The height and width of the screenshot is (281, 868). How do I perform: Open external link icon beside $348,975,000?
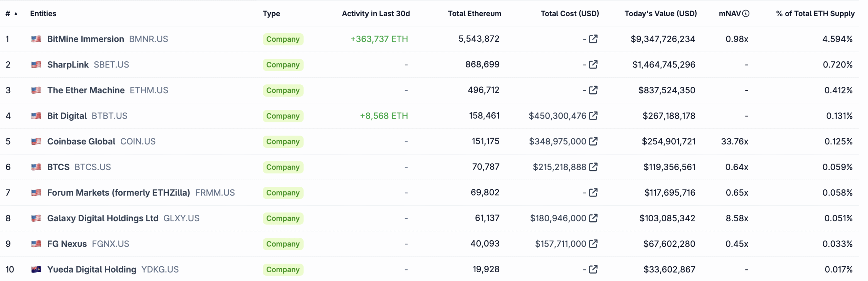pyautogui.click(x=593, y=141)
